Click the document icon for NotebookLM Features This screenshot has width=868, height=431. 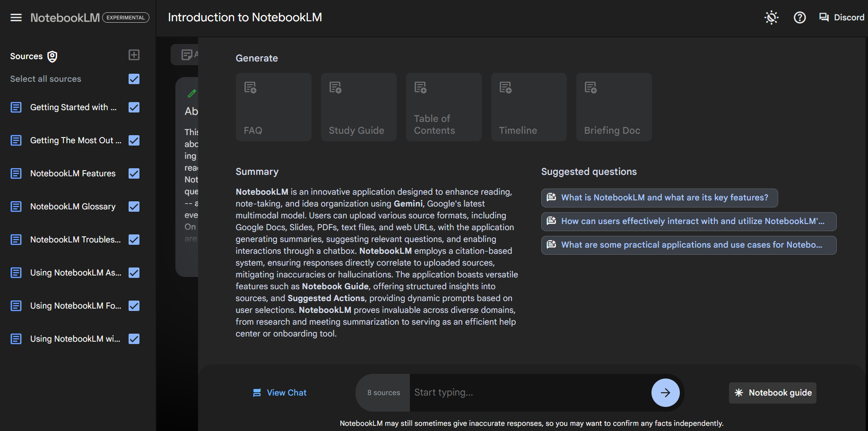[16, 173]
